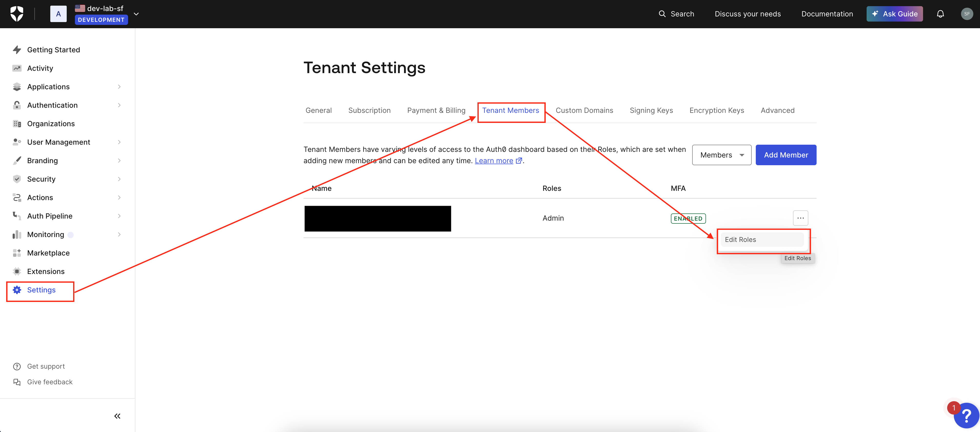Click the Actions flow icon
The width and height of the screenshot is (980, 432).
click(x=17, y=197)
